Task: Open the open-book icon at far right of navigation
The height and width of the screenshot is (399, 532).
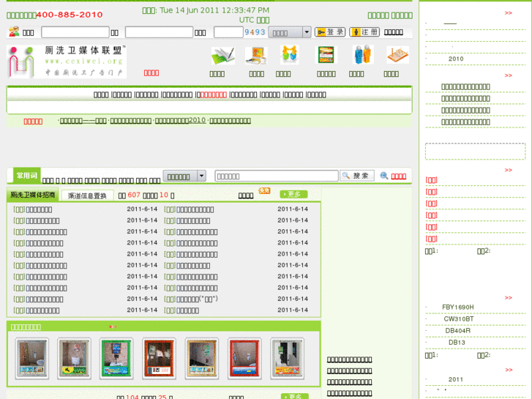Action: click(x=397, y=56)
